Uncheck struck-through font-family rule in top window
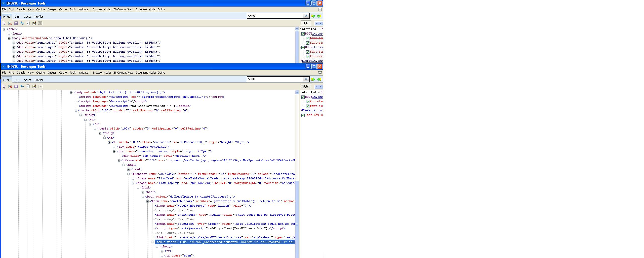 (x=308, y=38)
